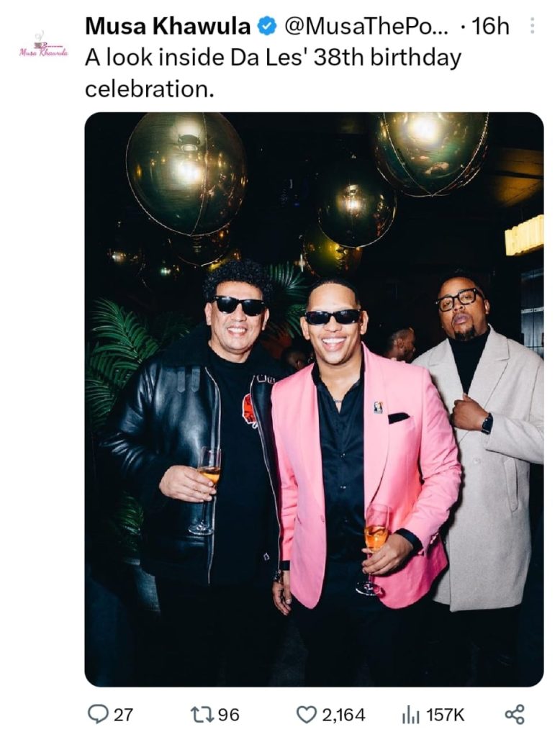Open the @MusaThePo... handle link
Viewport: 560px width, 737px height.
pos(366,27)
